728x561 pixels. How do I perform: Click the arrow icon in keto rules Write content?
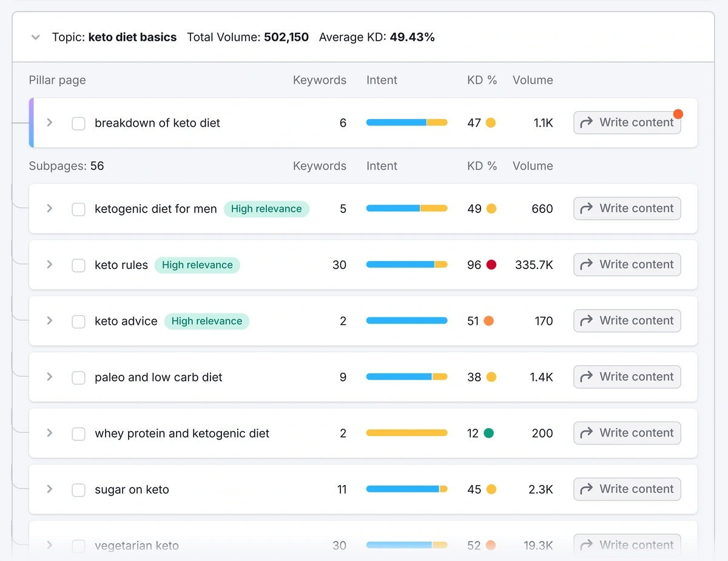tap(586, 264)
